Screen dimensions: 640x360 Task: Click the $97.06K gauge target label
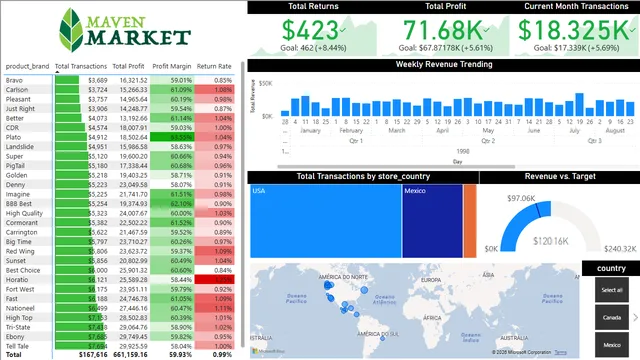(x=521, y=198)
